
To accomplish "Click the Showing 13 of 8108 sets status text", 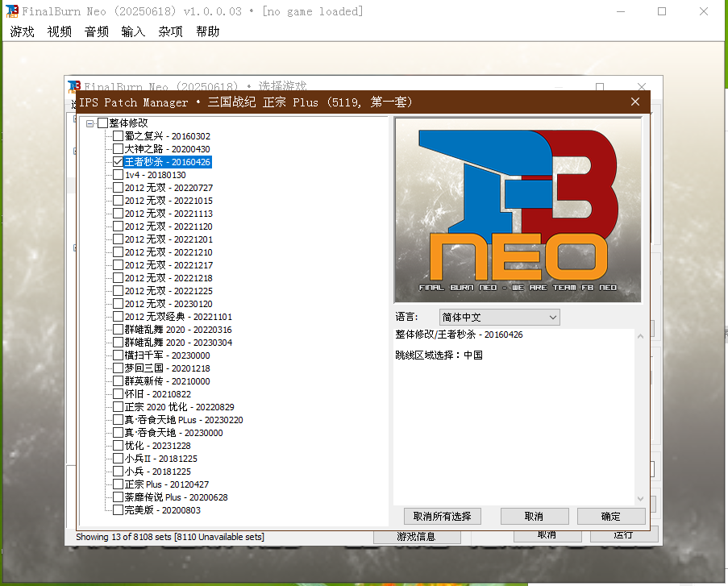I will [170, 537].
